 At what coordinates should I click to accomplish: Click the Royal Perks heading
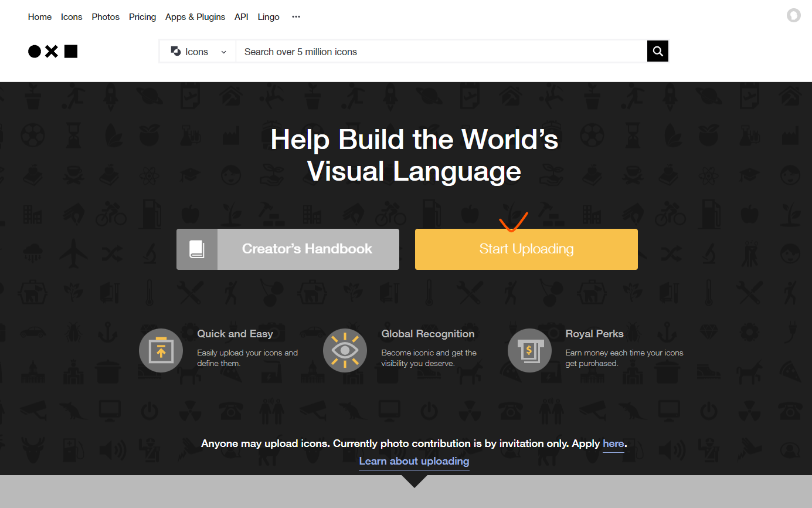(x=594, y=334)
